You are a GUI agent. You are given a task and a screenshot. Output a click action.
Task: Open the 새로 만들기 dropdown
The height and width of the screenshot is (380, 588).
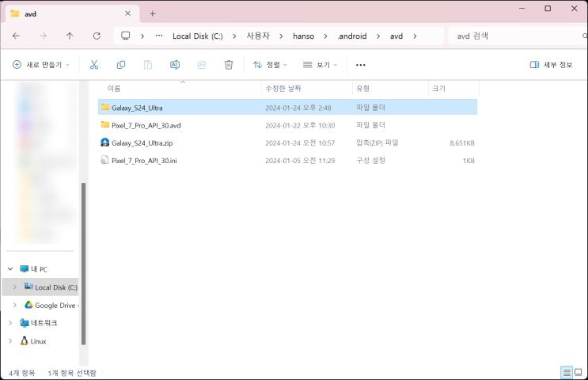(41, 65)
